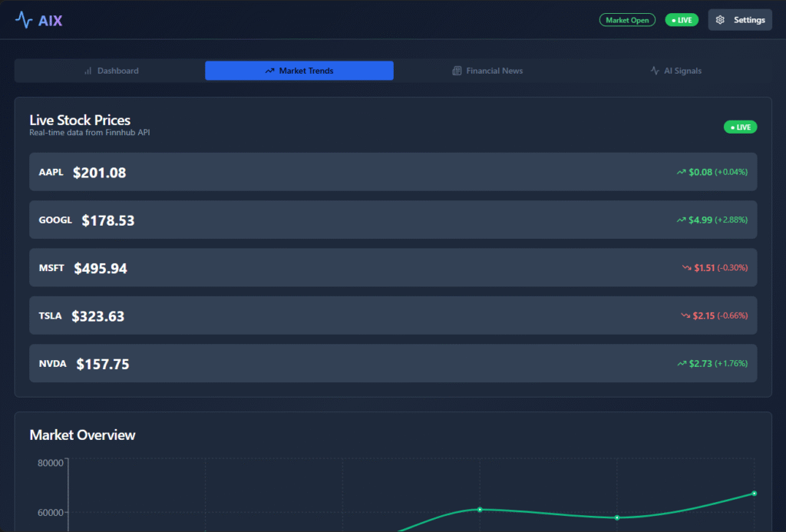Click the AAPL change $0.08 (+0.04%)
786x532 pixels.
(x=712, y=172)
